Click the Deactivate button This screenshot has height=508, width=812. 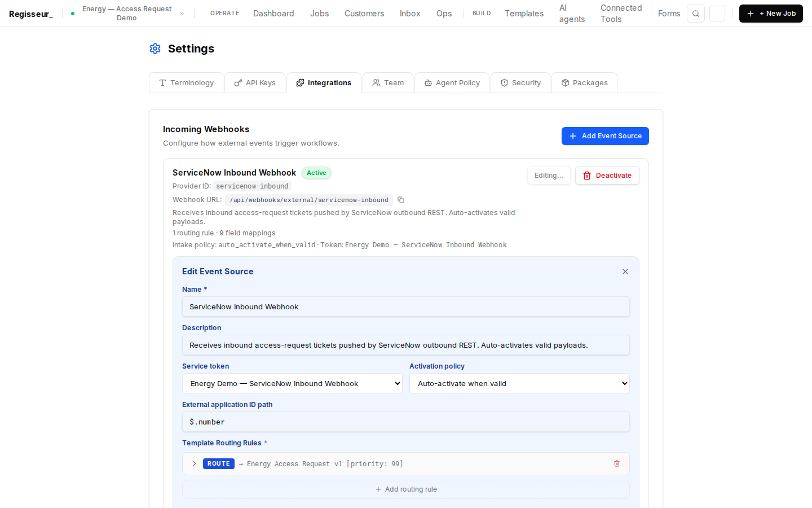(x=607, y=176)
